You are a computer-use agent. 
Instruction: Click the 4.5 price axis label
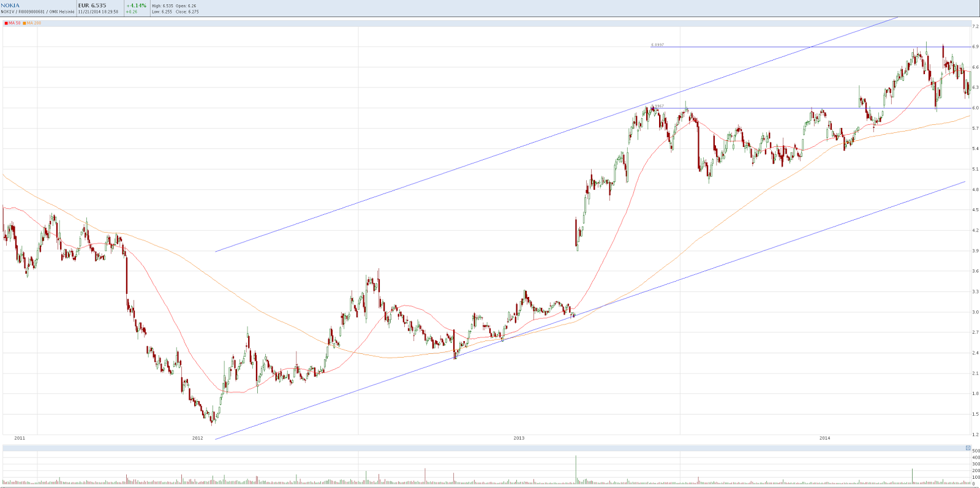click(x=976, y=210)
